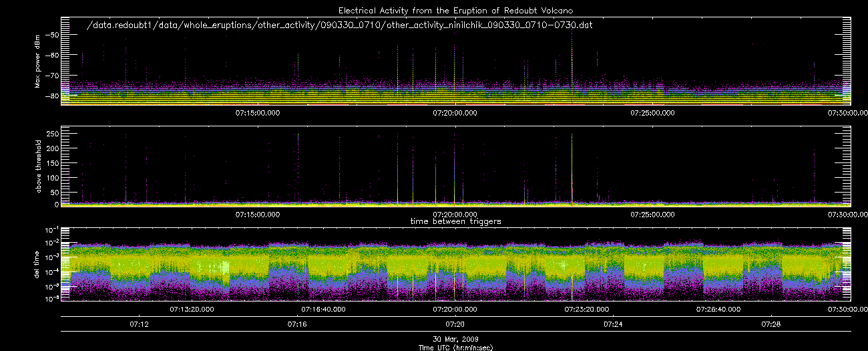Click the 07:16 label on bottom time axis
Screen dimensions: 868x351
click(x=297, y=324)
